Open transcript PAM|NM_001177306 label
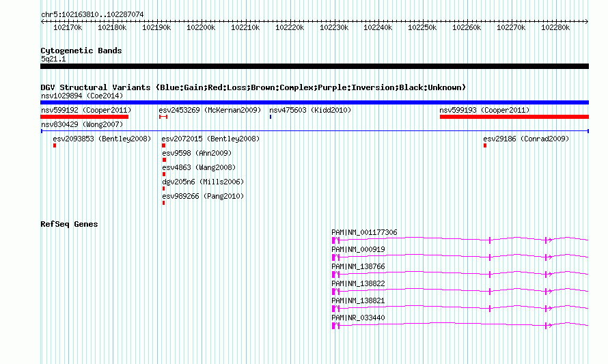 click(365, 233)
